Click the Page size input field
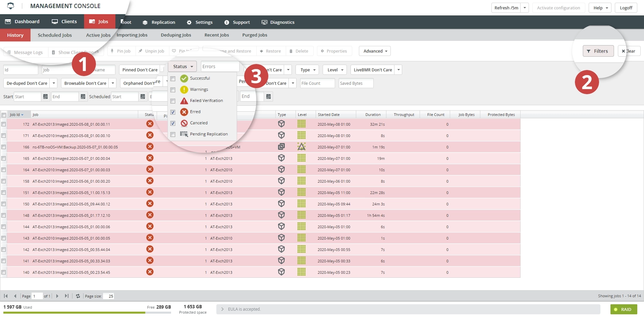Viewport: 644px width, 317px height. tap(109, 296)
